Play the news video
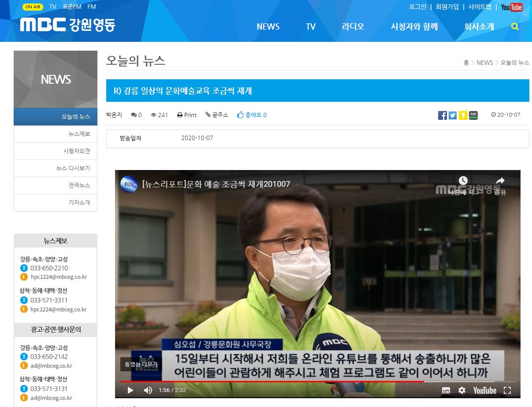 [x=130, y=390]
